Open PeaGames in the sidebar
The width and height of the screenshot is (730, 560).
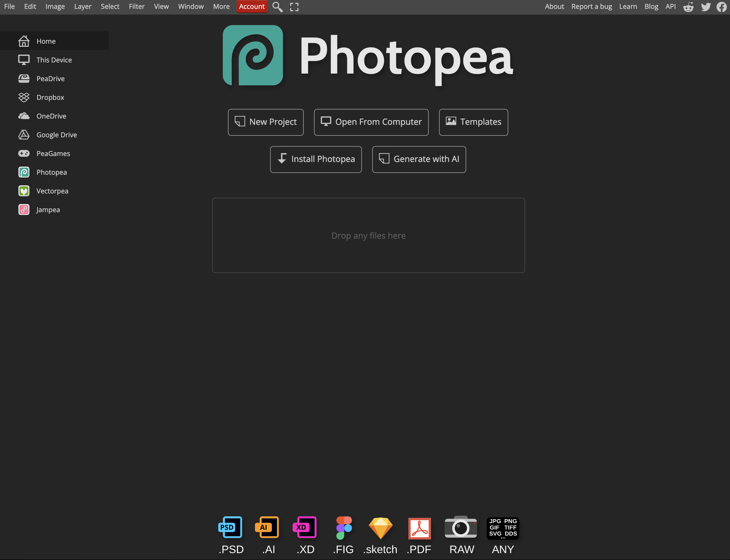tap(53, 153)
